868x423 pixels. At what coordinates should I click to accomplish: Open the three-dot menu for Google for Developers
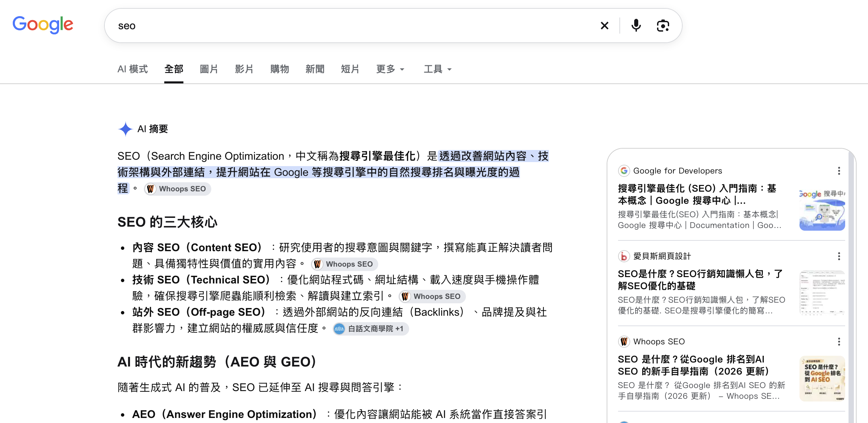[x=839, y=171]
